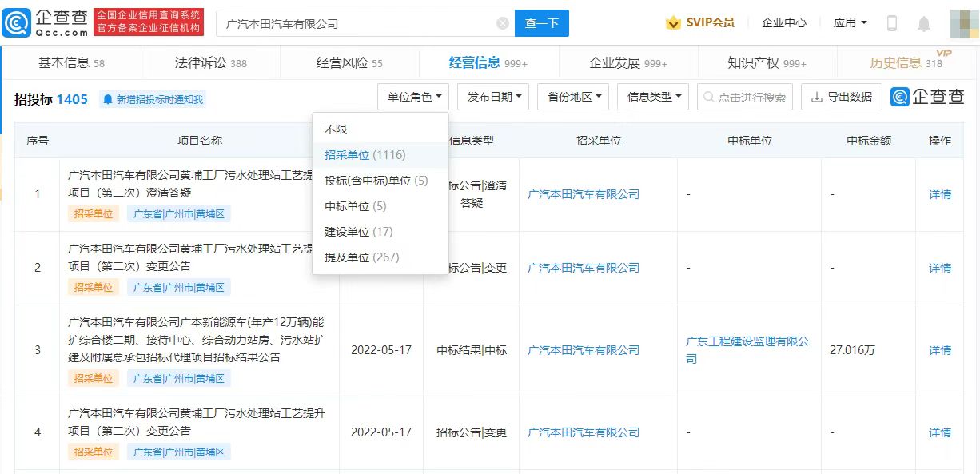Click the 企查查 watermark logo beside 导出数据
This screenshot has width=980, height=474.
click(928, 97)
